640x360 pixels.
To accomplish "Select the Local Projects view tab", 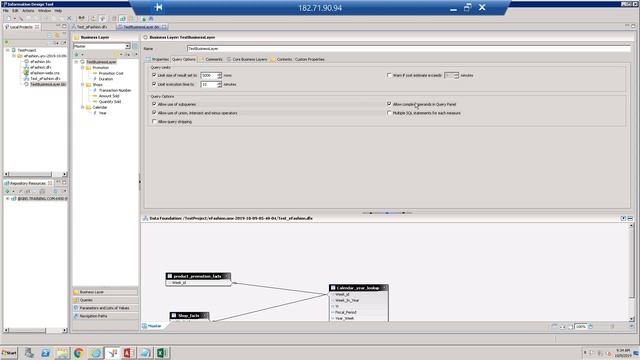I will point(21,27).
